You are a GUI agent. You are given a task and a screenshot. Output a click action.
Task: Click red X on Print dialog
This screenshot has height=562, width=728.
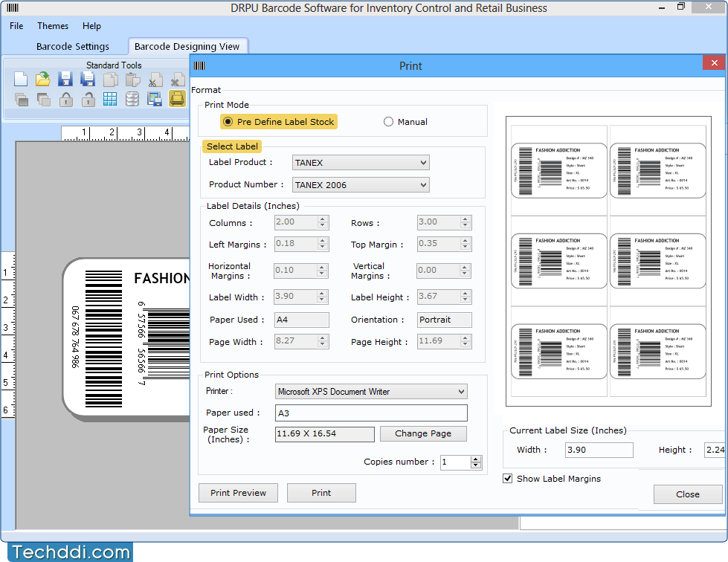pos(714,62)
